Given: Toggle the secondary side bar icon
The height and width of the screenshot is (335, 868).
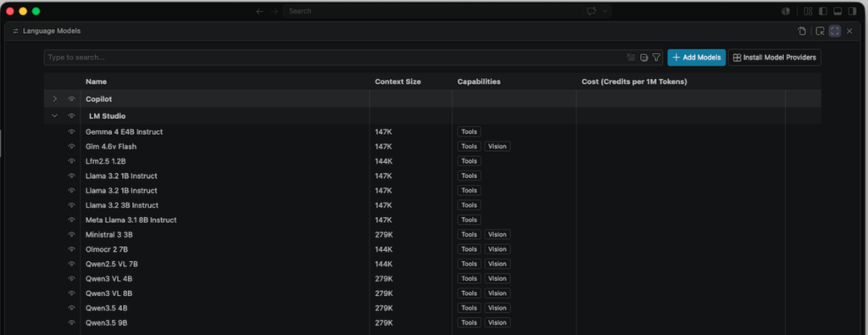Looking at the screenshot, I should click(x=853, y=11).
